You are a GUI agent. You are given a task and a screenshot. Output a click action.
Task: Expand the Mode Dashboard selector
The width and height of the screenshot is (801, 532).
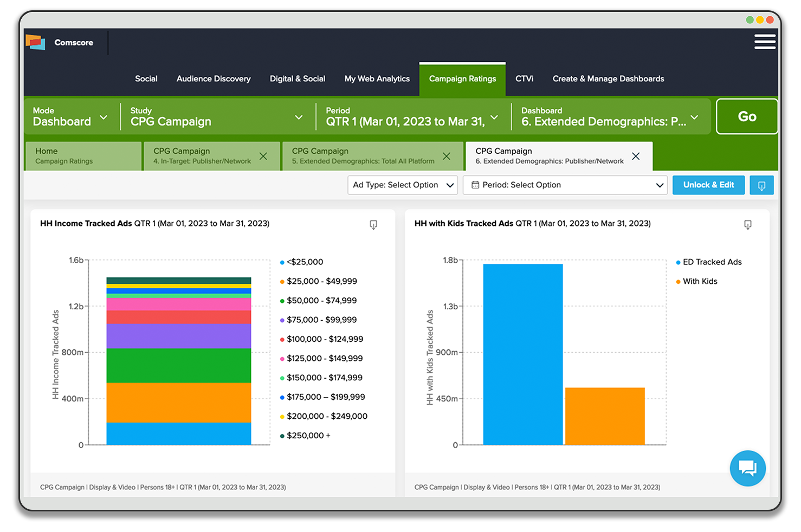(70, 116)
